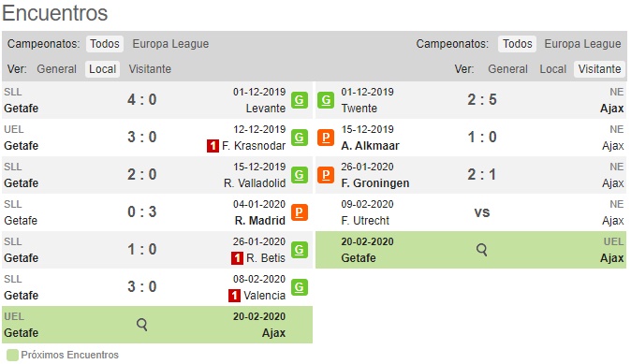Image resolution: width=631 pixels, height=364 pixels.
Task: Switch left view to Visitante
Action: pos(150,69)
